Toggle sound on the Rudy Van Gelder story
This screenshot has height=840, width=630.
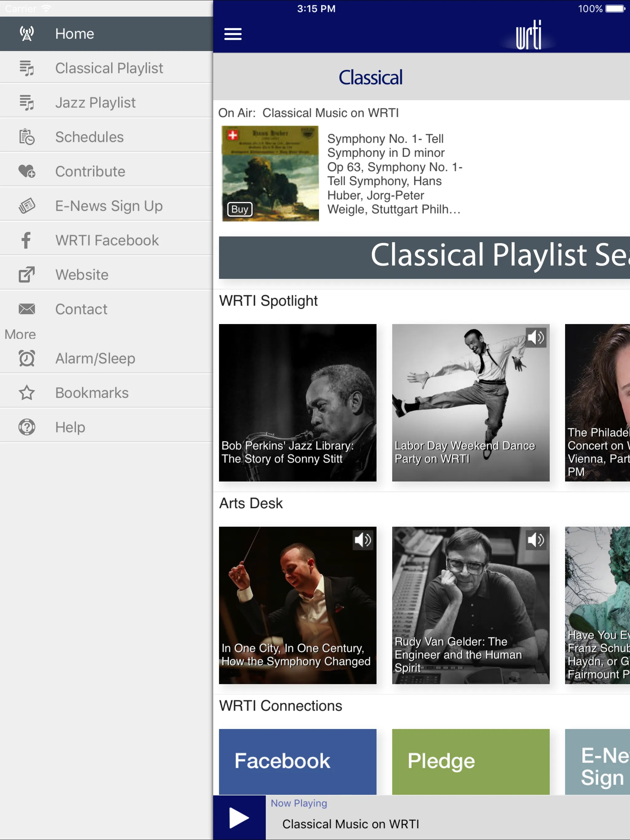(x=536, y=540)
